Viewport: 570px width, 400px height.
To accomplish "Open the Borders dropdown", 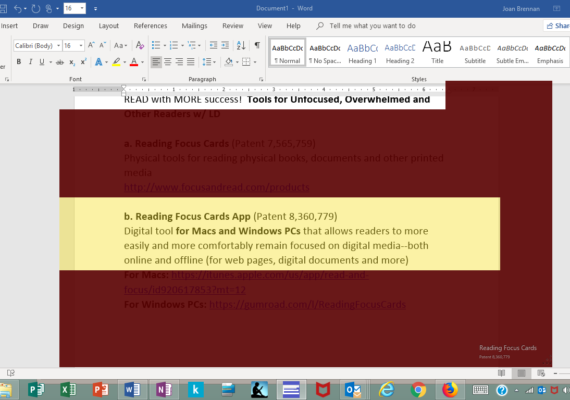I will 255,62.
